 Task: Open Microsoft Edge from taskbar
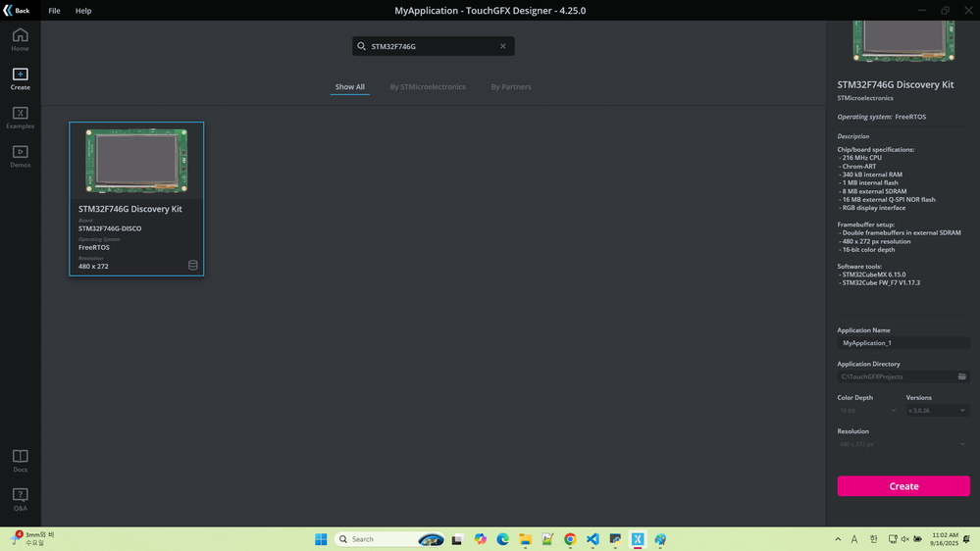coord(502,539)
